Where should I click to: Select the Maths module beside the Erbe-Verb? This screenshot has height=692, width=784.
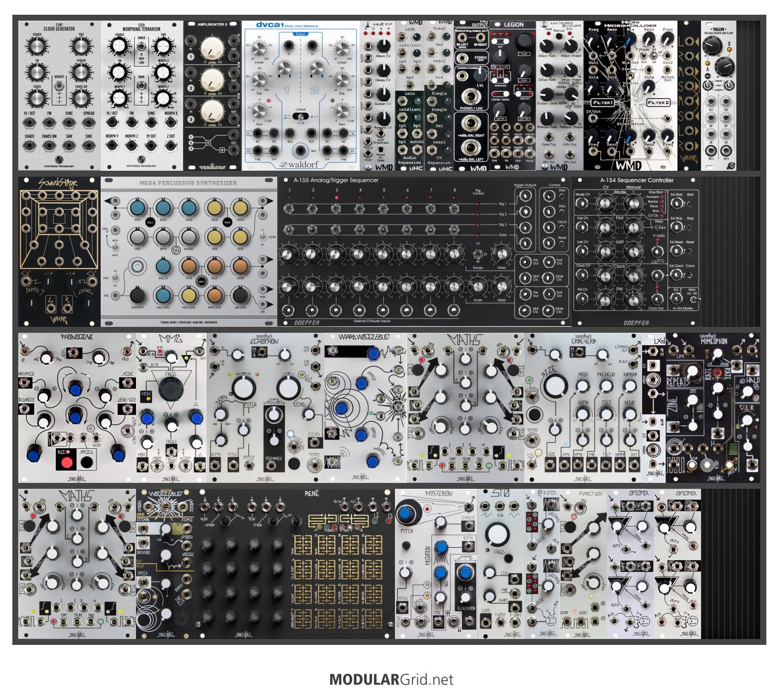tap(466, 408)
